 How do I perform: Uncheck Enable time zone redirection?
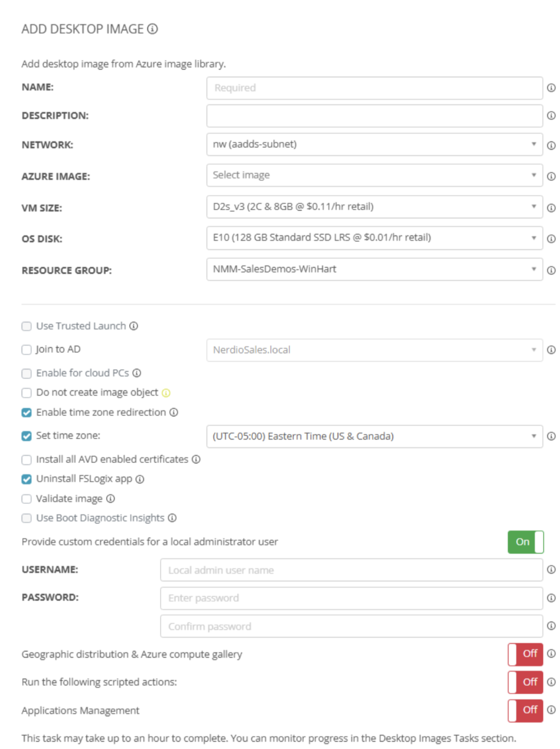coord(27,413)
